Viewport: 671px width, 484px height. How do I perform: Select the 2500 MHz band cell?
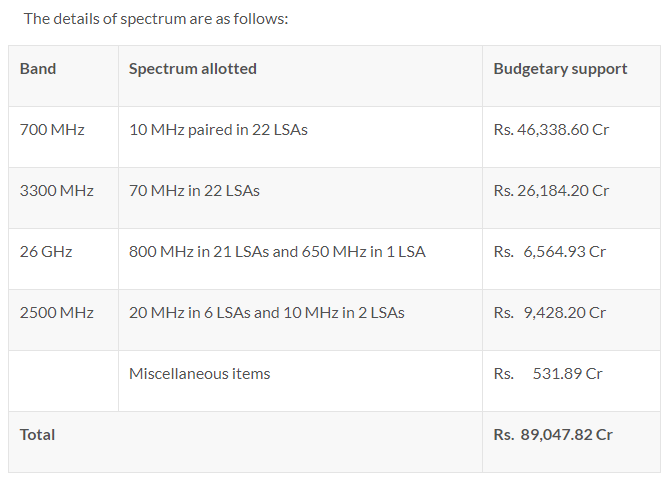click(63, 320)
